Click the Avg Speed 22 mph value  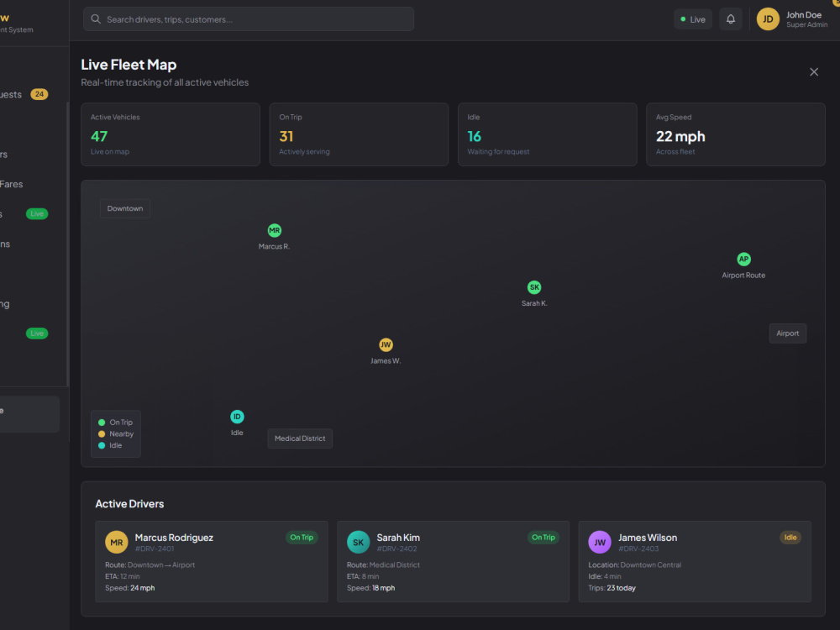pyautogui.click(x=680, y=137)
